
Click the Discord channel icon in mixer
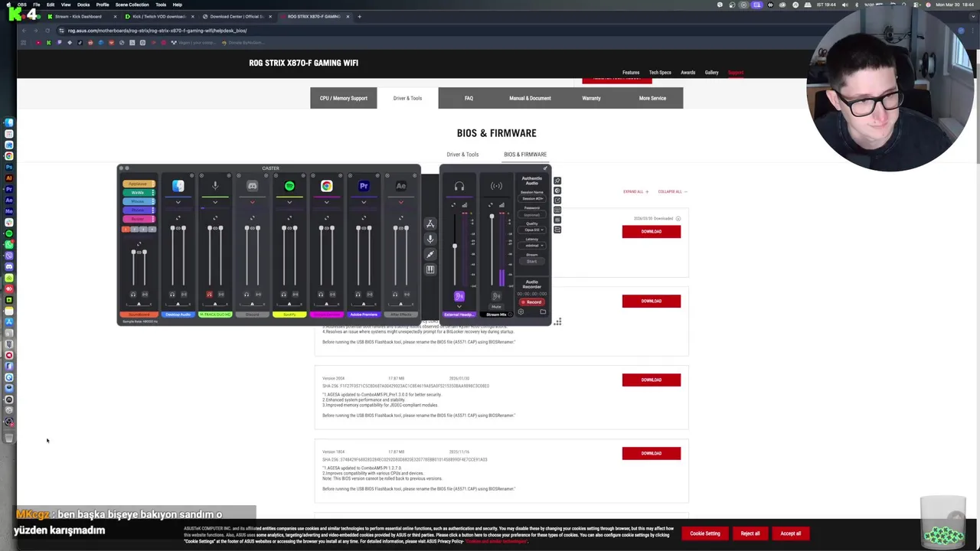[x=252, y=186]
